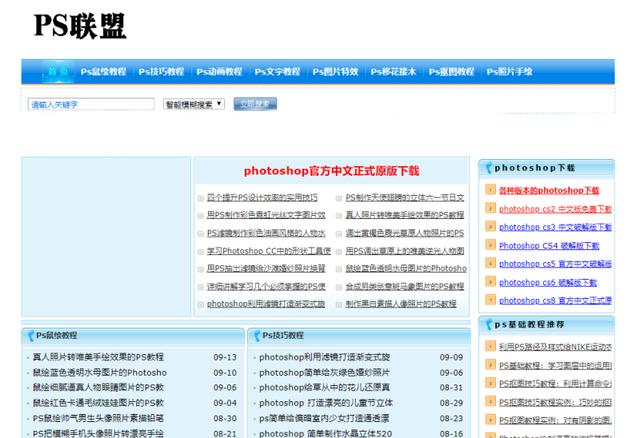
Task: Open photoshop cs2 中文版 download link
Action: tap(555, 209)
